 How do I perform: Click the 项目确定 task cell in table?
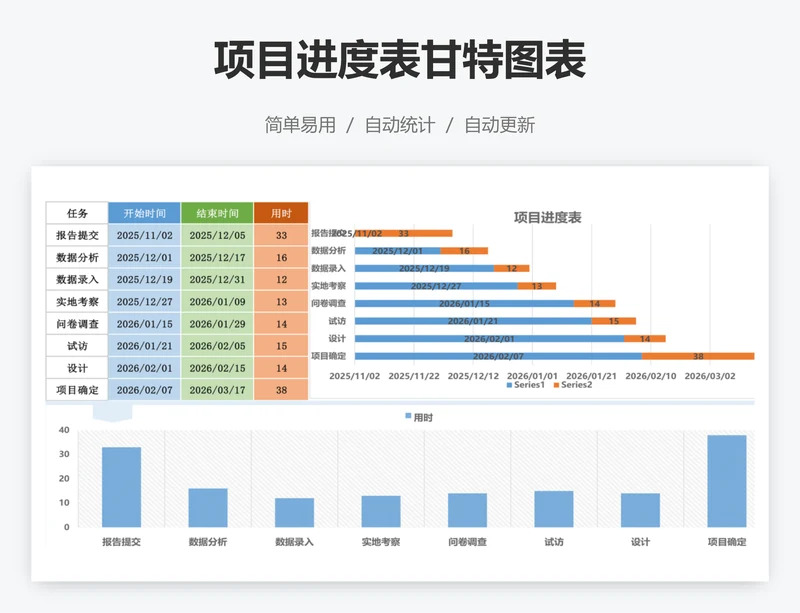point(77,390)
